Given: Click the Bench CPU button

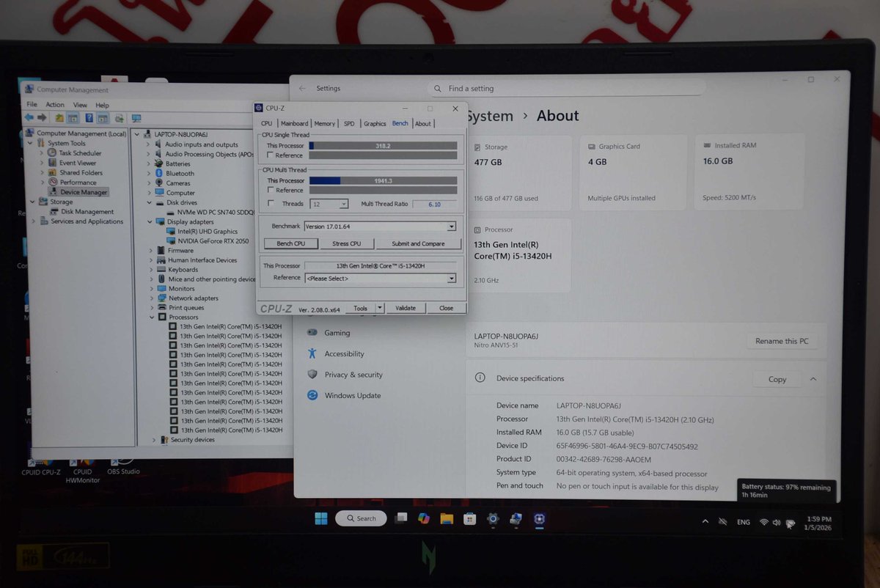Looking at the screenshot, I should point(290,243).
